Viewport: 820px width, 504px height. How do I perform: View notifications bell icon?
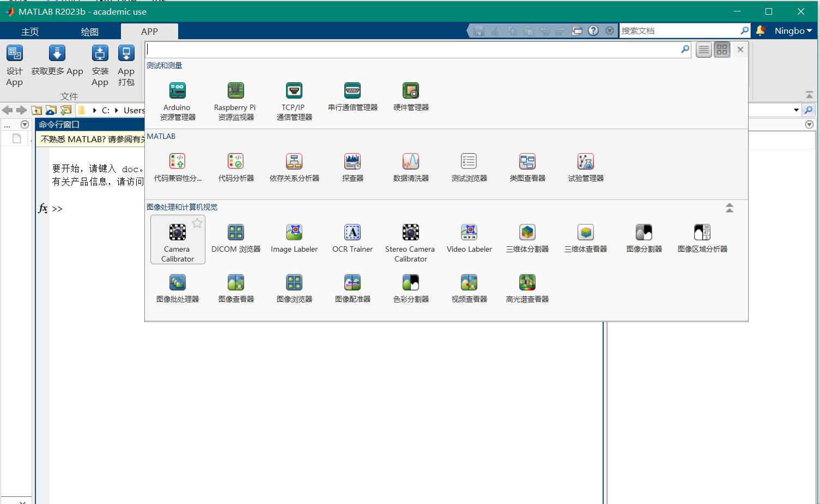761,31
